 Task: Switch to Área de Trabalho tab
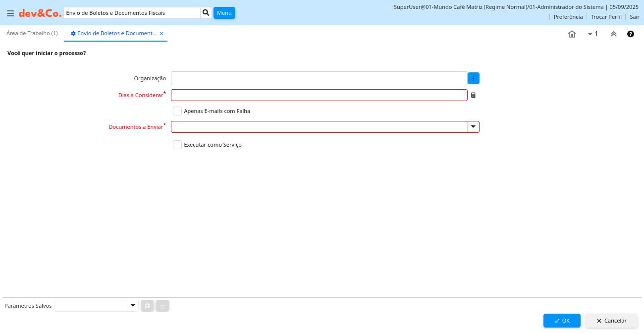tap(32, 33)
